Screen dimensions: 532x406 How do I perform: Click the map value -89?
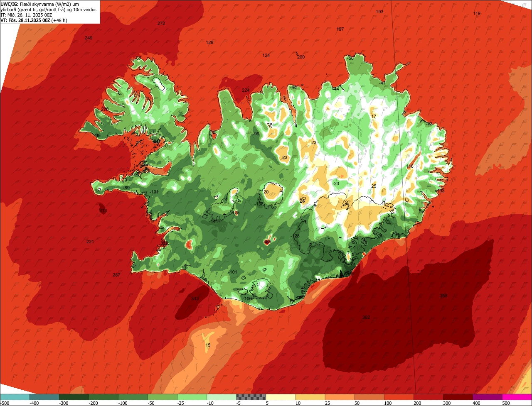(x=126, y=188)
